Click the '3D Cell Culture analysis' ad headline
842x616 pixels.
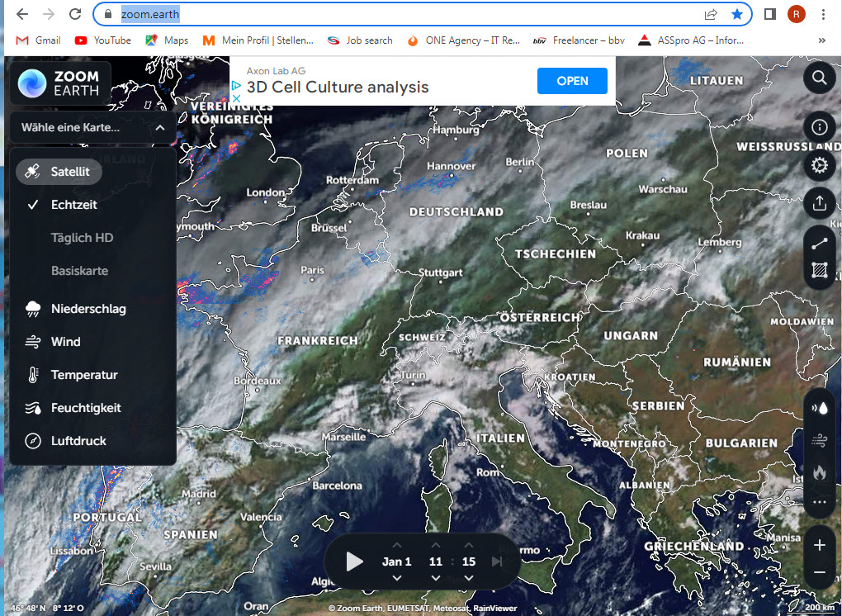click(338, 87)
